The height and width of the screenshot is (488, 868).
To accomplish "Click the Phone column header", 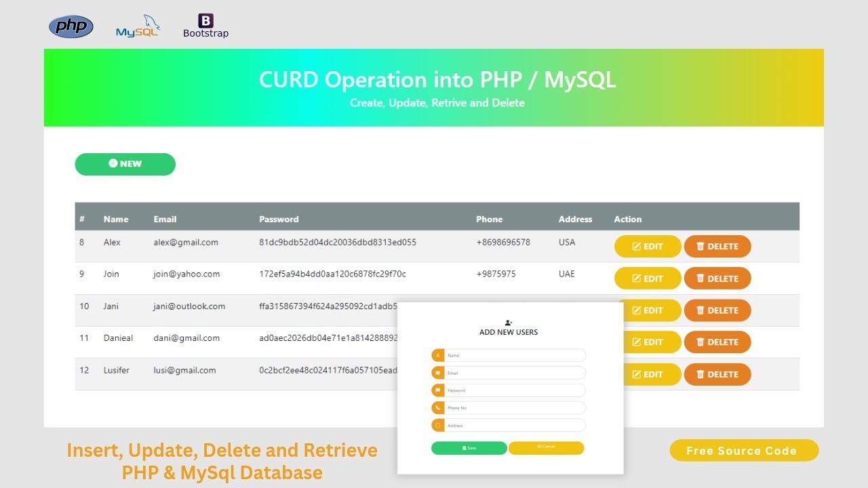I will point(490,219).
